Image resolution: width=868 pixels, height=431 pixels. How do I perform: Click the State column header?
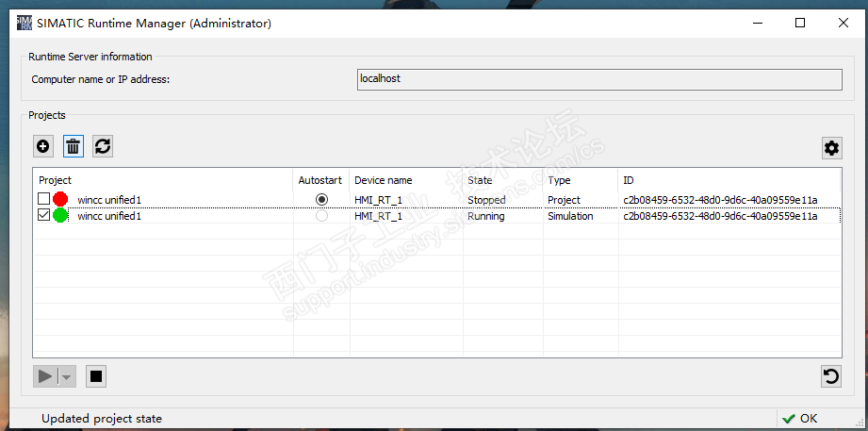pyautogui.click(x=480, y=180)
